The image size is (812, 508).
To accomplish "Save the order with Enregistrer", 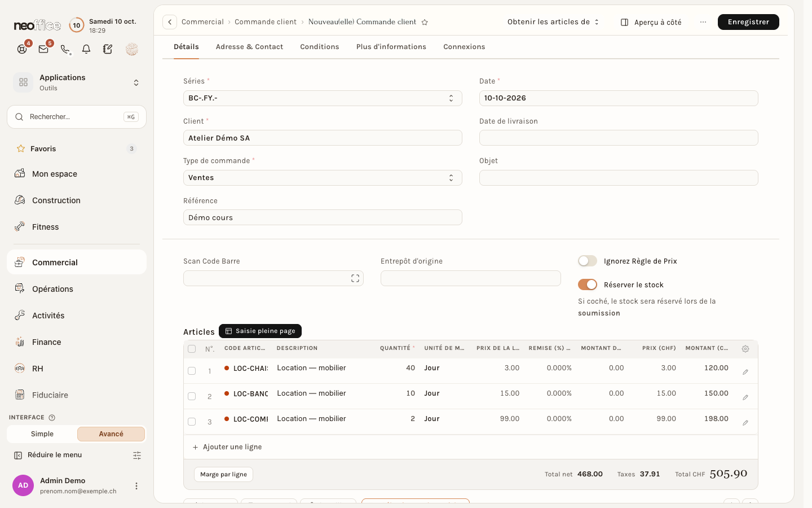I will coord(748,22).
